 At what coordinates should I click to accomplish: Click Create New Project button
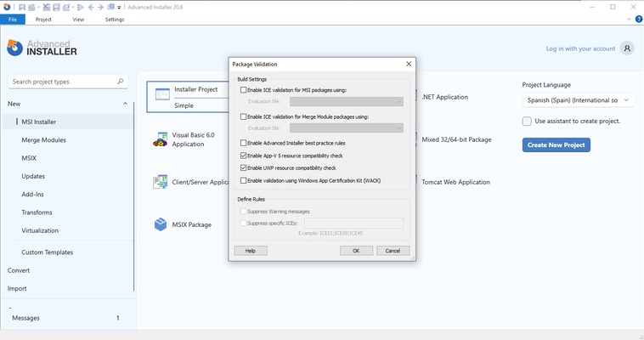coord(556,144)
